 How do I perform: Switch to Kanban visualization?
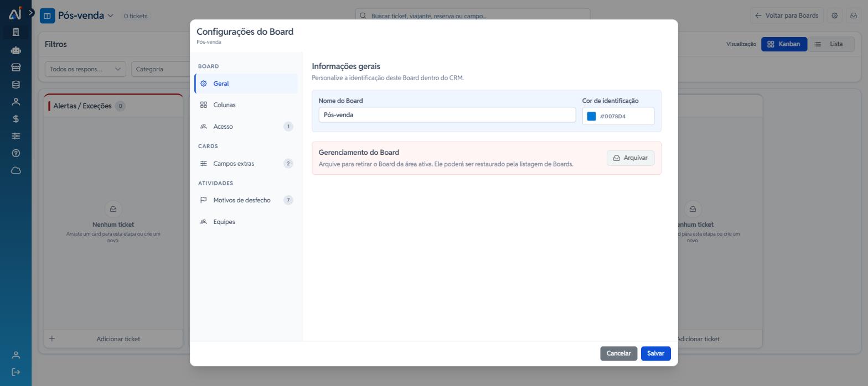pyautogui.click(x=784, y=44)
